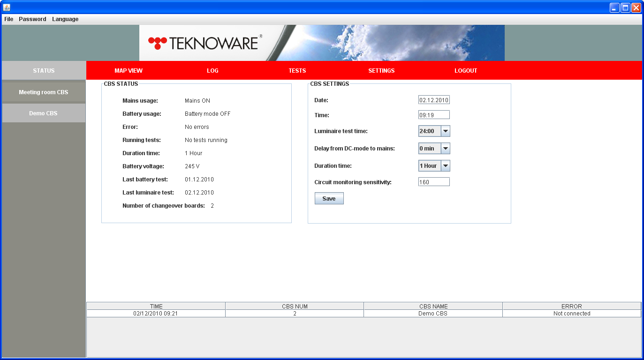Image resolution: width=644 pixels, height=360 pixels.
Task: Expand the Duration time dropdown in CBS Settings
Action: tap(446, 166)
